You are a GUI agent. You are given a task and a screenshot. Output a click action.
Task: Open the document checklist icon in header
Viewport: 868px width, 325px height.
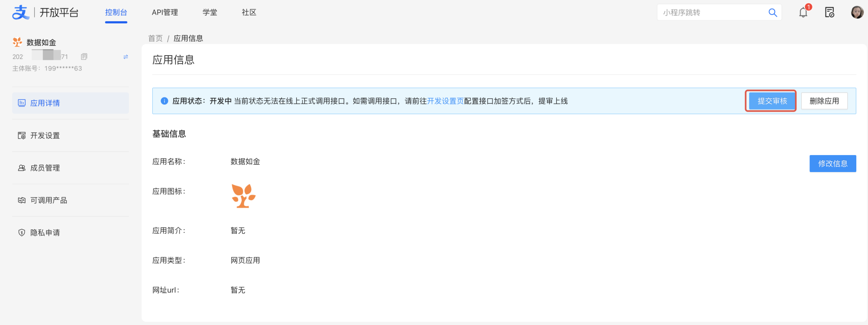pos(829,13)
